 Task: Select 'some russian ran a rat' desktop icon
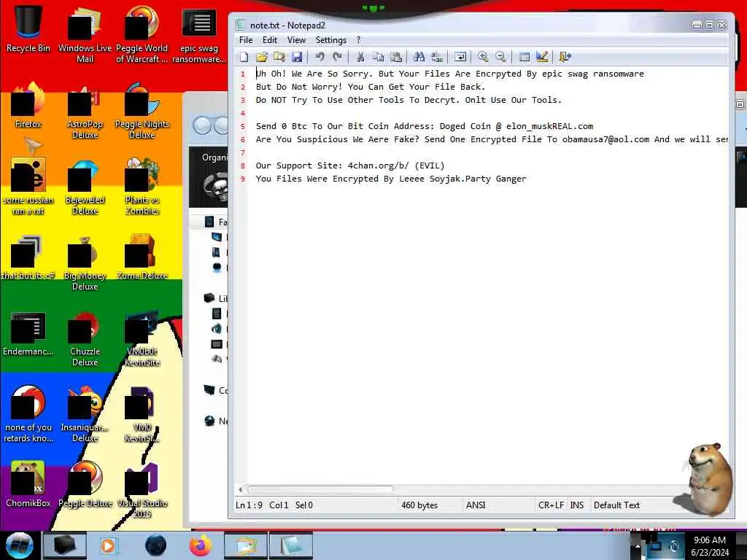(28, 187)
